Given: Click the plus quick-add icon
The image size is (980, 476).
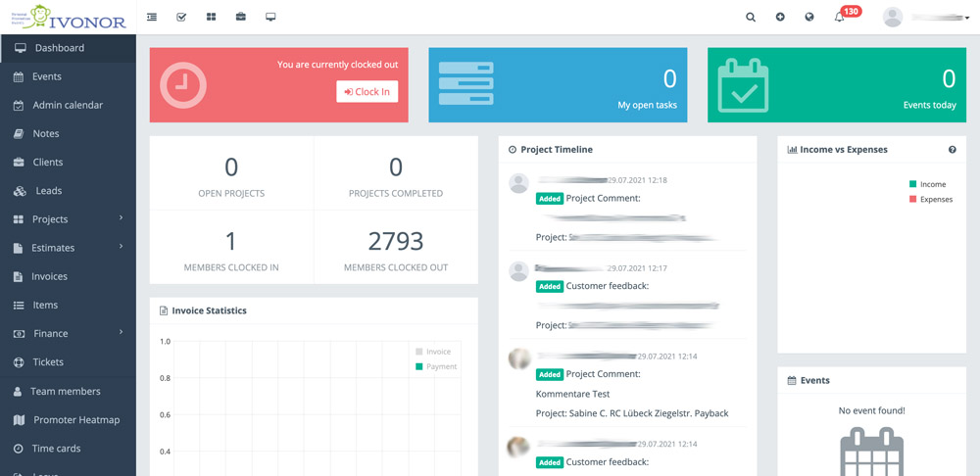Looking at the screenshot, I should tap(780, 17).
